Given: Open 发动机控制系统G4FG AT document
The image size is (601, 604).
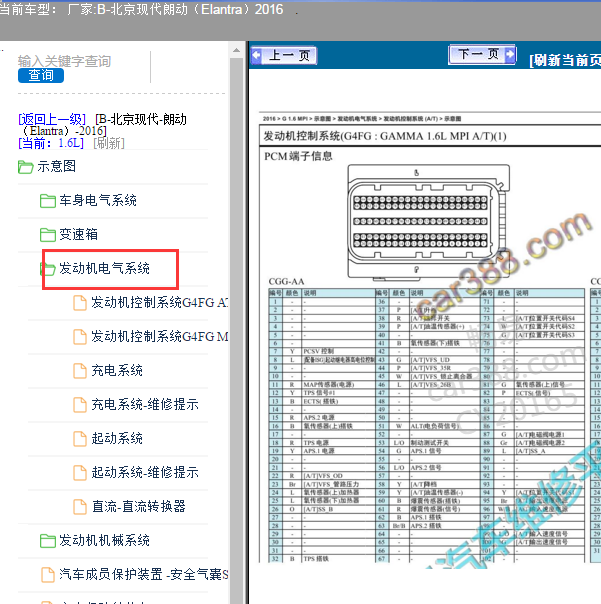Looking at the screenshot, I should tap(159, 302).
